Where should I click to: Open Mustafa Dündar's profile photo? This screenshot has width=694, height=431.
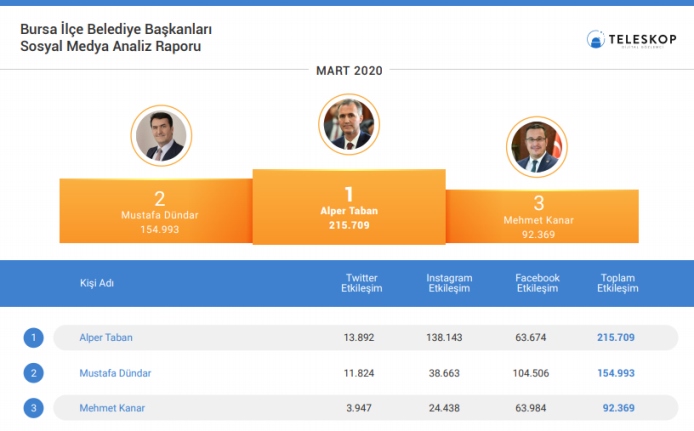coord(161,135)
